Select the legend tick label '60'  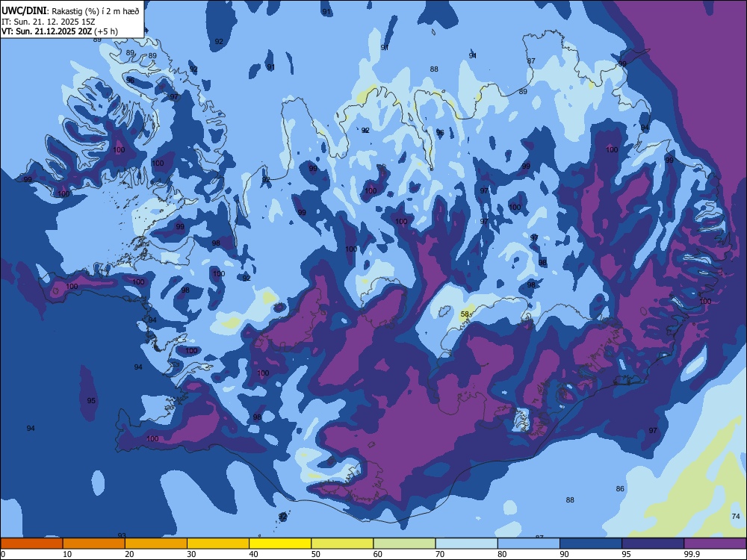pos(378,554)
